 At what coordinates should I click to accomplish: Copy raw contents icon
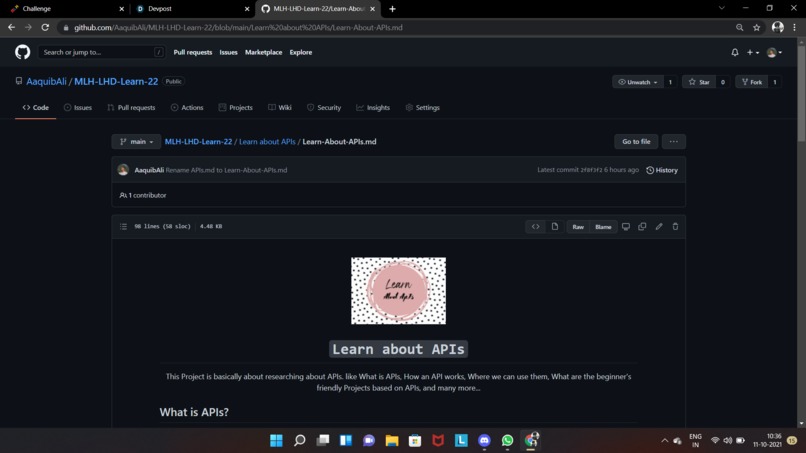tap(642, 226)
